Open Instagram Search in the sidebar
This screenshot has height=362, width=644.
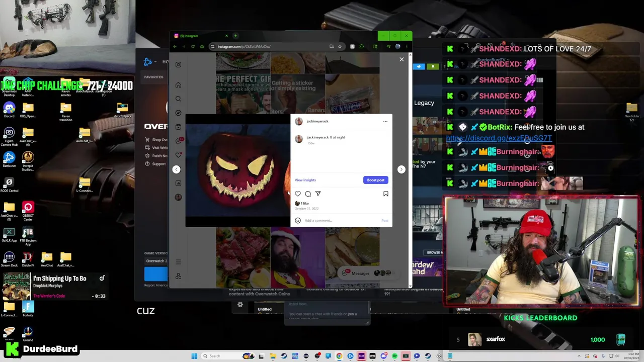pyautogui.click(x=178, y=99)
